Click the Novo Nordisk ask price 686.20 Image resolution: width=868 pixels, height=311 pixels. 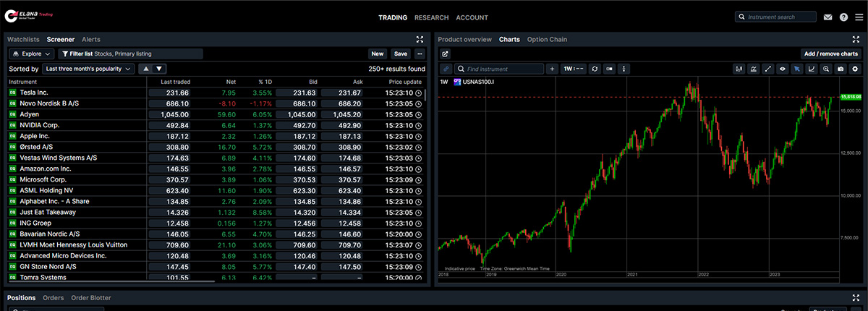tap(341, 103)
